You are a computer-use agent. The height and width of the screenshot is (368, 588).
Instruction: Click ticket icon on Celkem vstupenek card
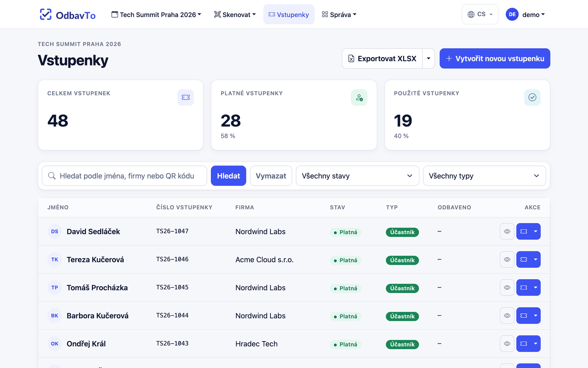[x=186, y=98]
